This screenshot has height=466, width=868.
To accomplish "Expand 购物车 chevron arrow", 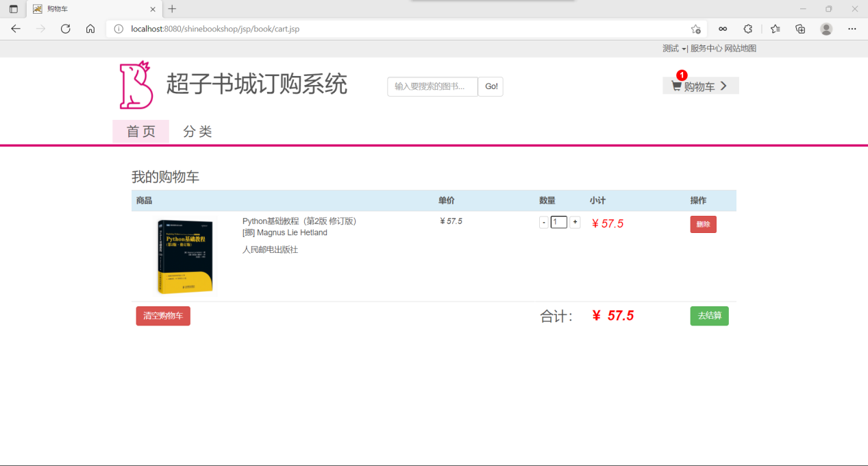I will pos(723,86).
